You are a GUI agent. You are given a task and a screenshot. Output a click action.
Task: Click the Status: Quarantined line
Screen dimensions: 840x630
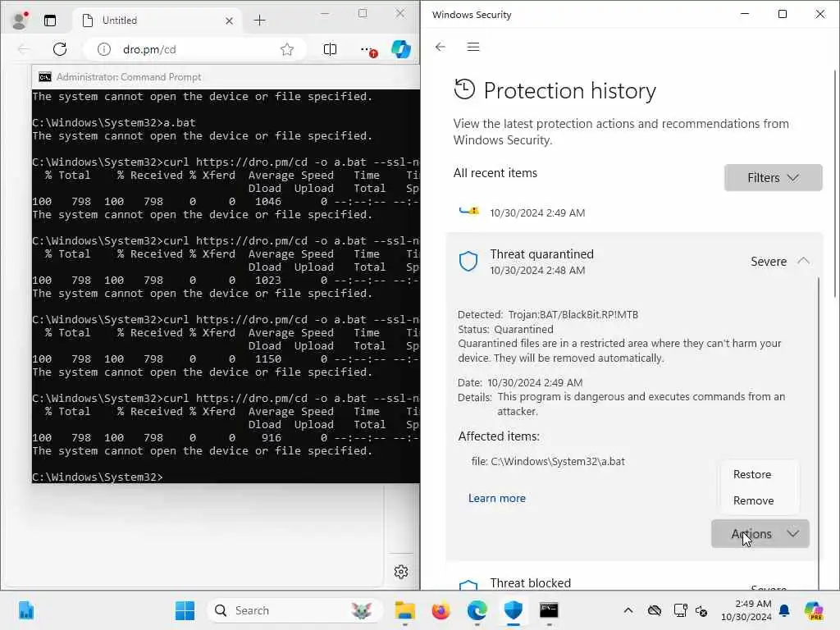click(505, 329)
